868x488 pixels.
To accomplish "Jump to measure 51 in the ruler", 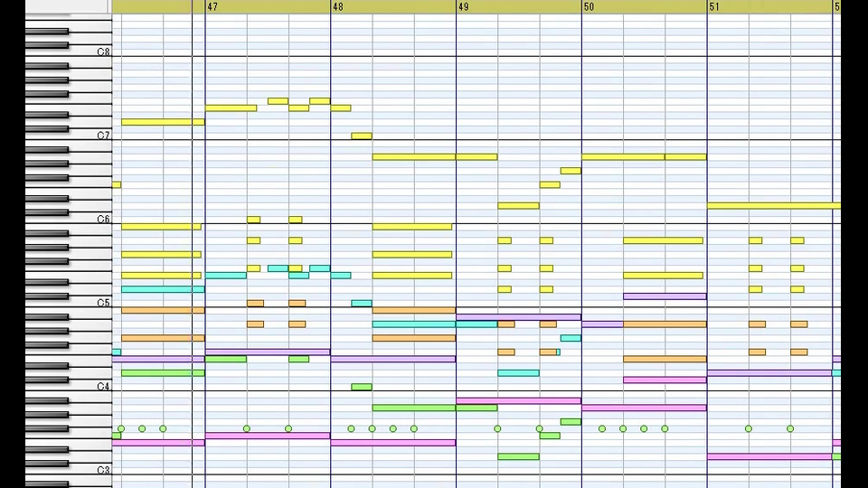I will pos(714,6).
